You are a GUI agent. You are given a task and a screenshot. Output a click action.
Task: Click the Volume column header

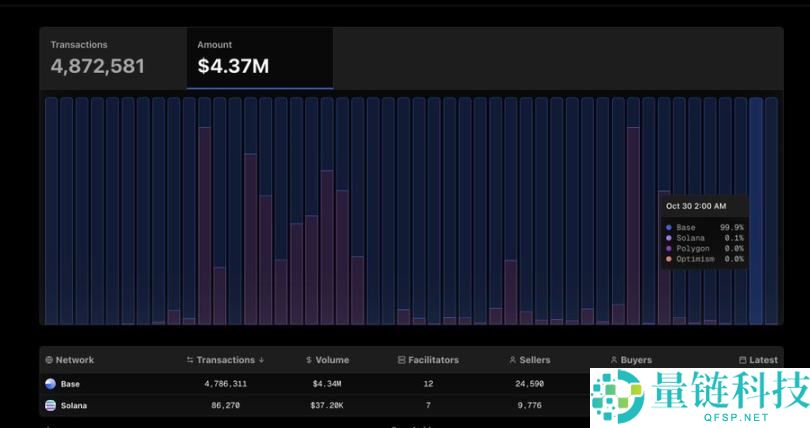(x=332, y=360)
